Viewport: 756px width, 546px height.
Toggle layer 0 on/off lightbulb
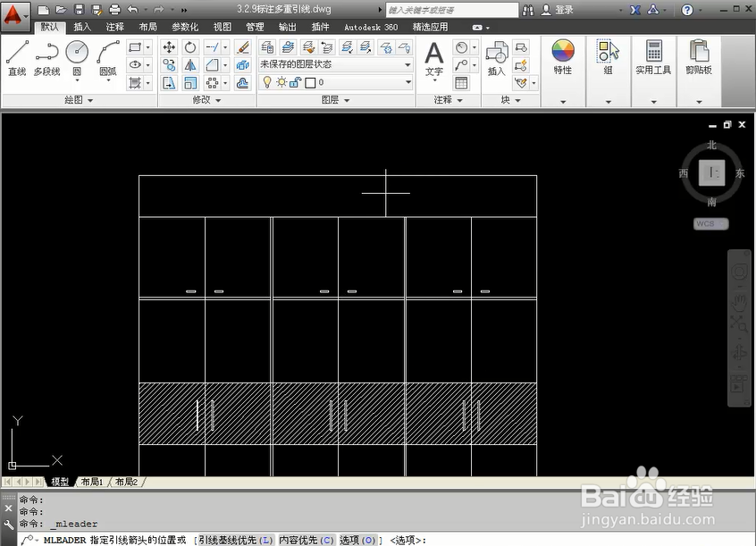coord(267,82)
